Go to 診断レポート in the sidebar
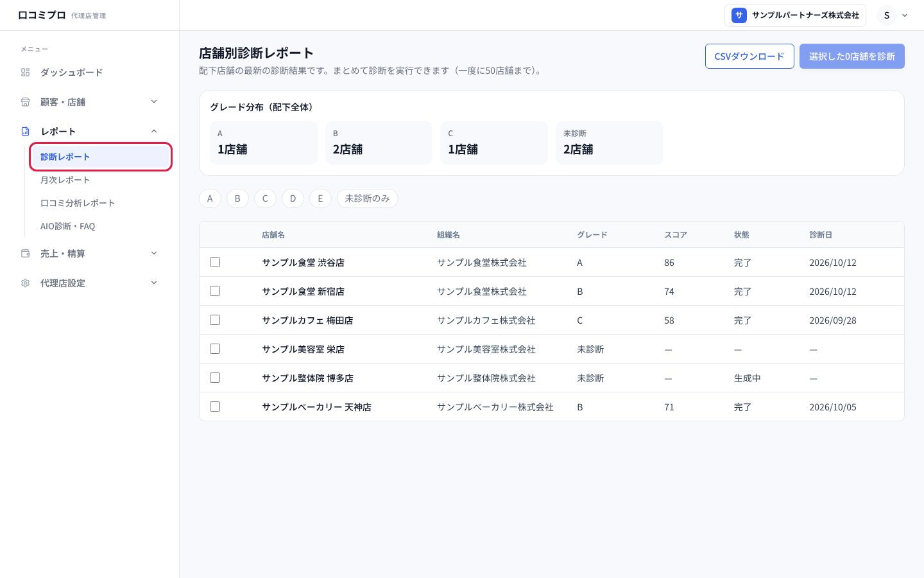Screen dimensions: 924x578 (x=101, y=157)
